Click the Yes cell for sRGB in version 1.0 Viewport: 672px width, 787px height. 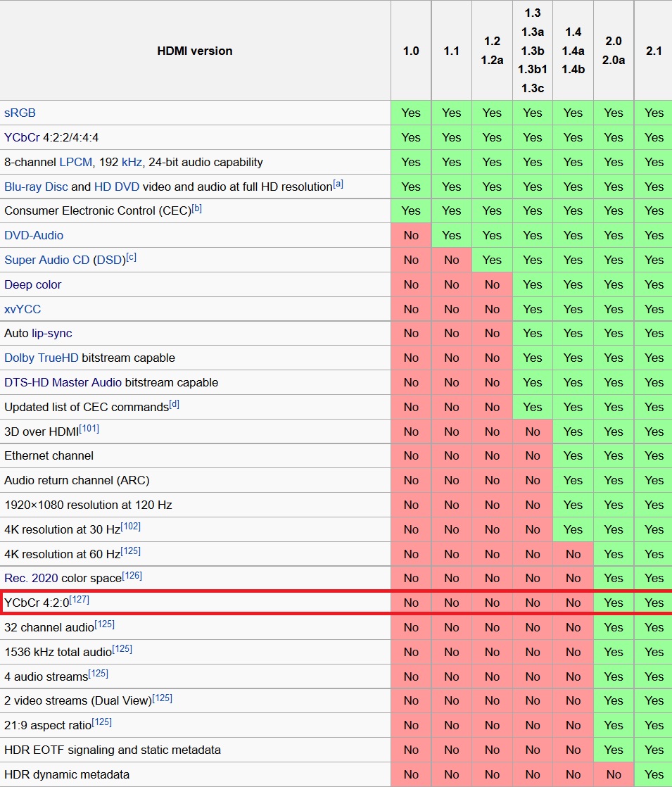[x=411, y=113]
